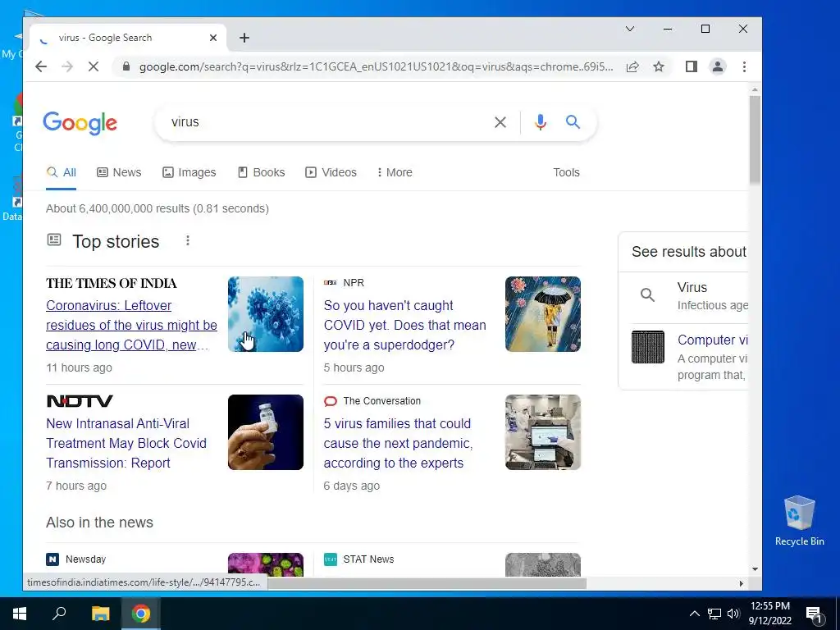Open NPR superdodger COVID article

(x=404, y=325)
